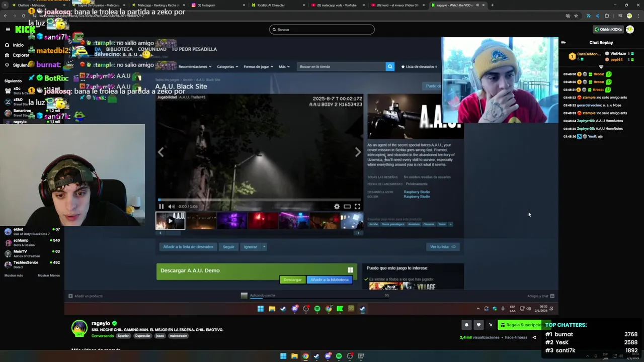Click Buscar en la tienda field

point(341,66)
